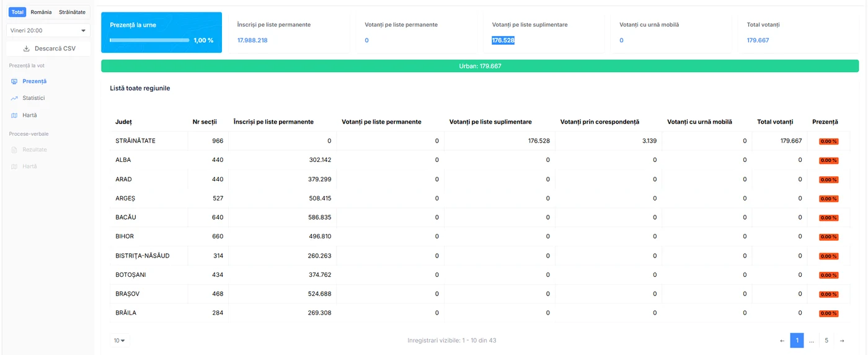Sort by Înscriși pe liste permanente column header
The image size is (868, 355).
click(273, 122)
